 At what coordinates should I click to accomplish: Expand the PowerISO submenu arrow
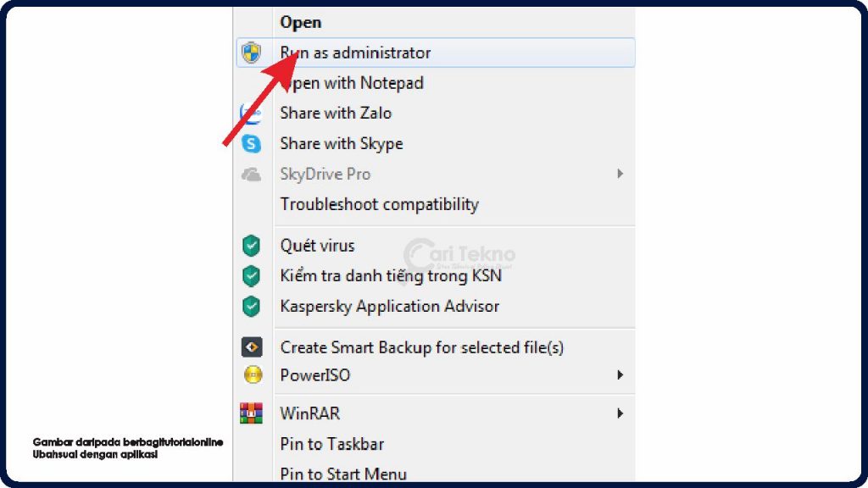click(x=620, y=374)
